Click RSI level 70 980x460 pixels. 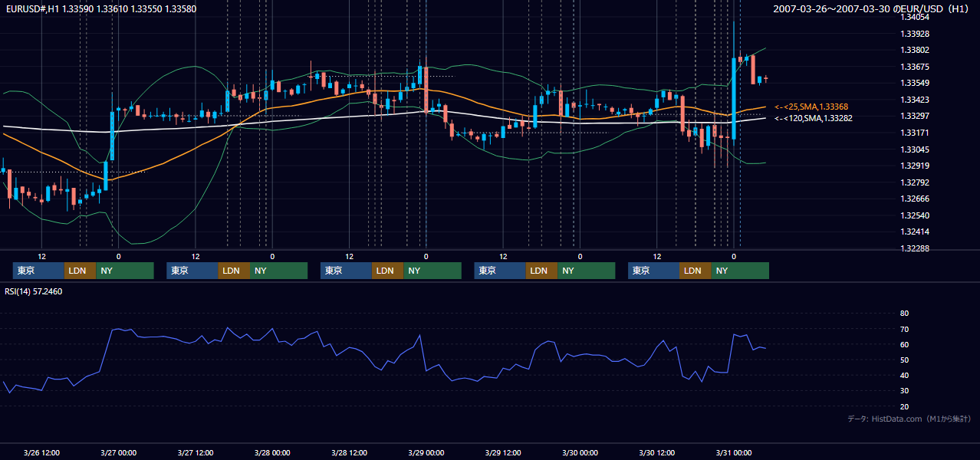904,329
